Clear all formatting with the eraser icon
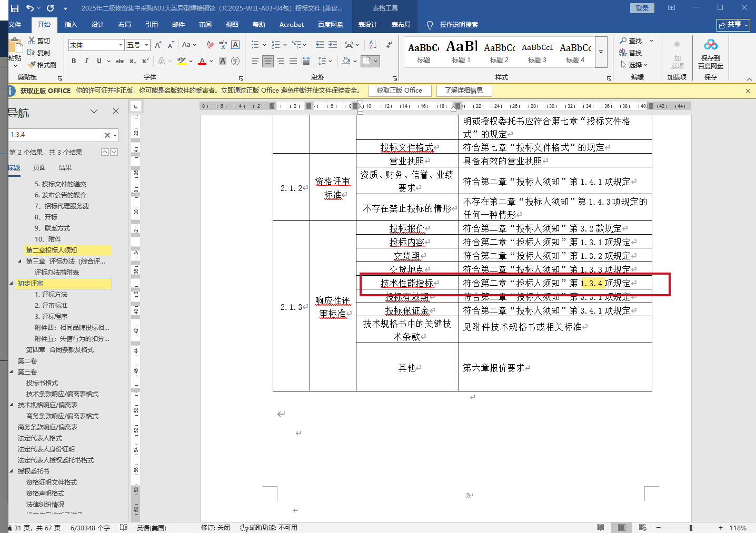The height and width of the screenshot is (533, 756). click(x=210, y=45)
